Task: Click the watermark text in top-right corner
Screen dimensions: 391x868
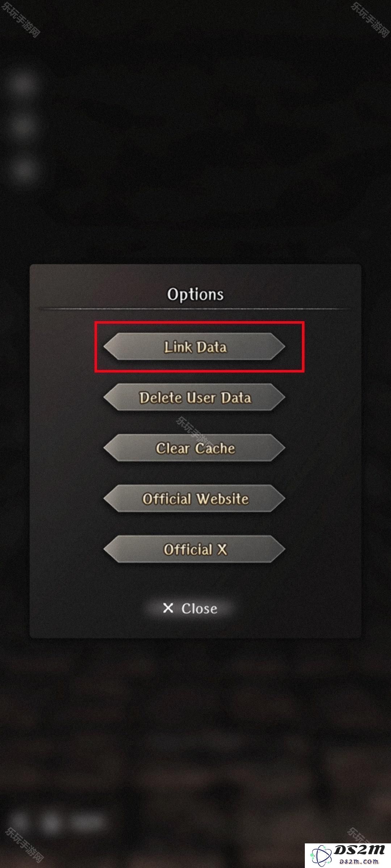Action: (x=370, y=18)
